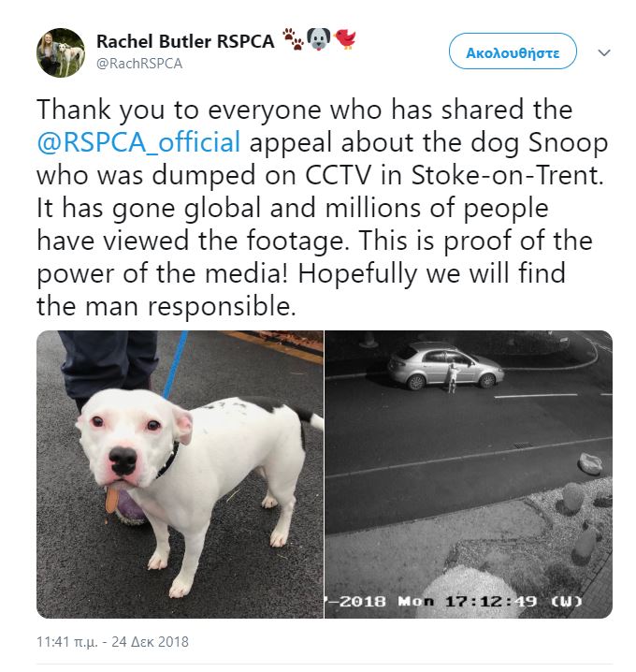Click the tweet text about Snoop
The image size is (636, 672).
322,208
